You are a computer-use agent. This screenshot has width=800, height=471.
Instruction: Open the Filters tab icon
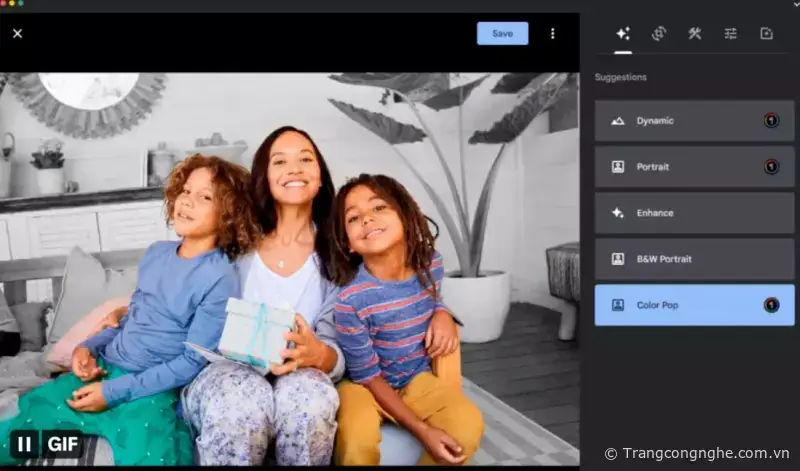[766, 33]
